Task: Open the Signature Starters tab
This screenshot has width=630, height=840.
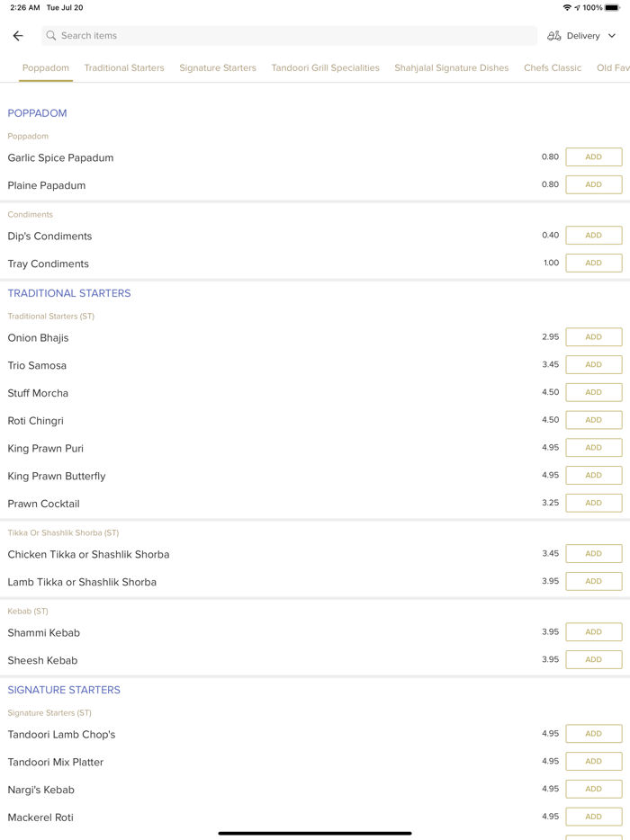Action: (218, 67)
